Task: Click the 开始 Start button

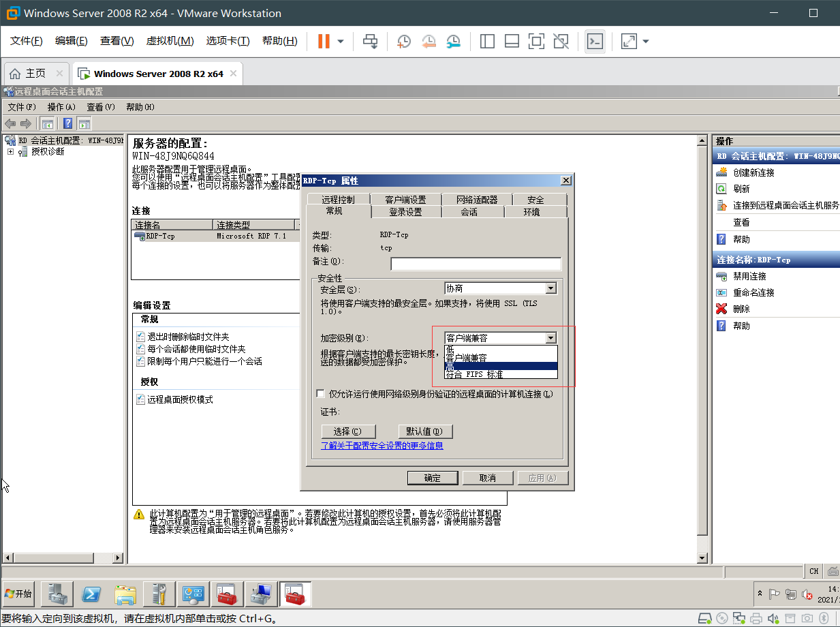Action: (x=19, y=594)
